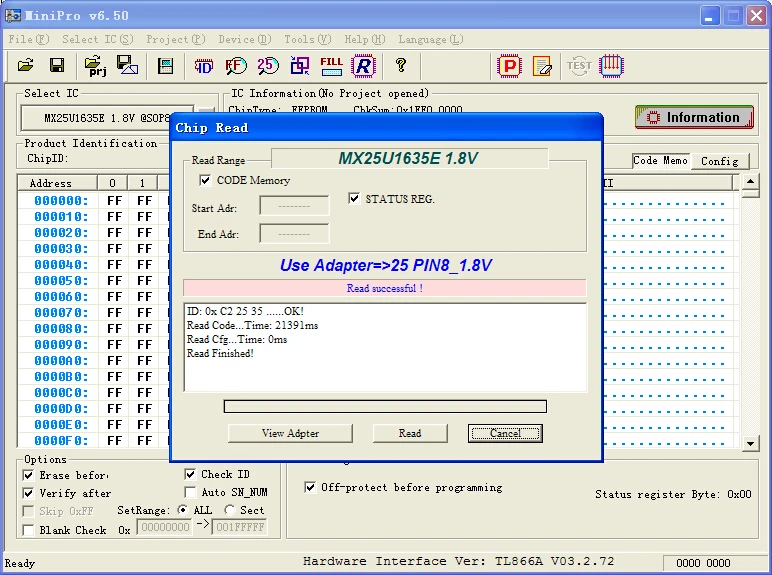
Task: Click address row 000080: in hex view
Action: pos(61,329)
